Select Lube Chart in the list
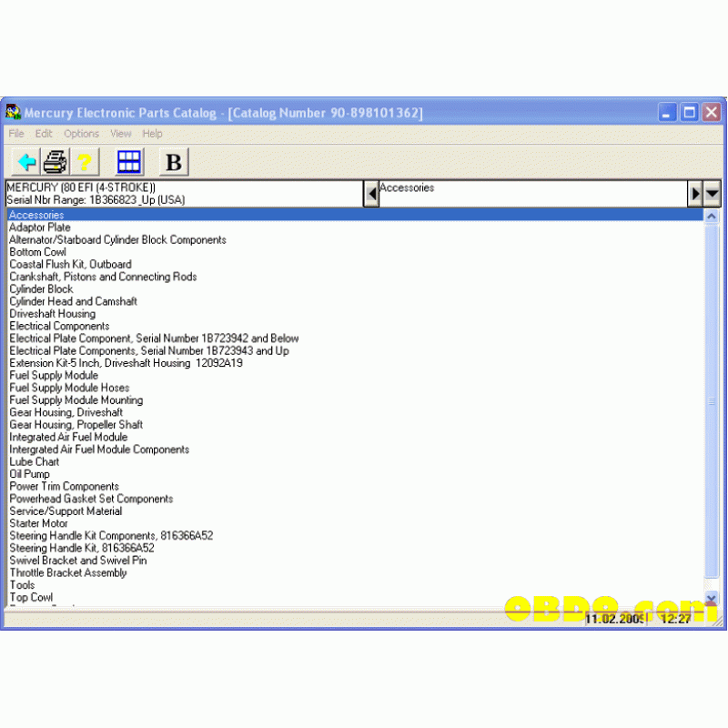Image resolution: width=728 pixels, height=728 pixels. (35, 461)
